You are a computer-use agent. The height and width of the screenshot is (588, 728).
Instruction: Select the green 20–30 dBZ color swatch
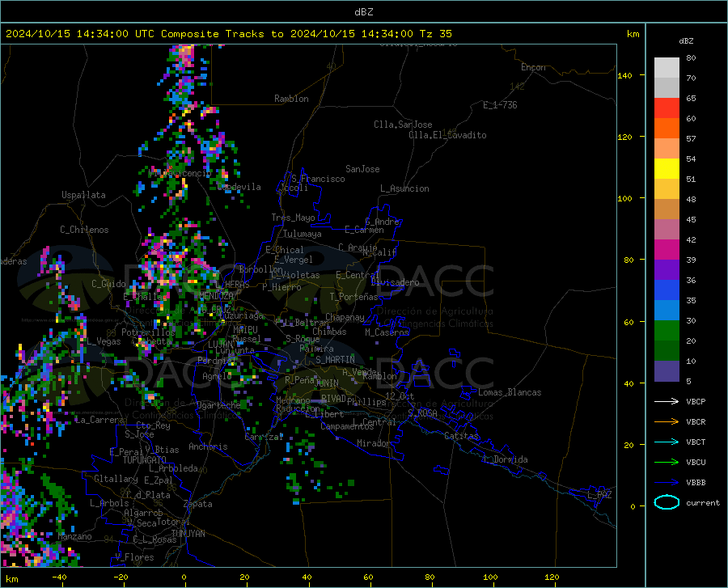coord(667,331)
